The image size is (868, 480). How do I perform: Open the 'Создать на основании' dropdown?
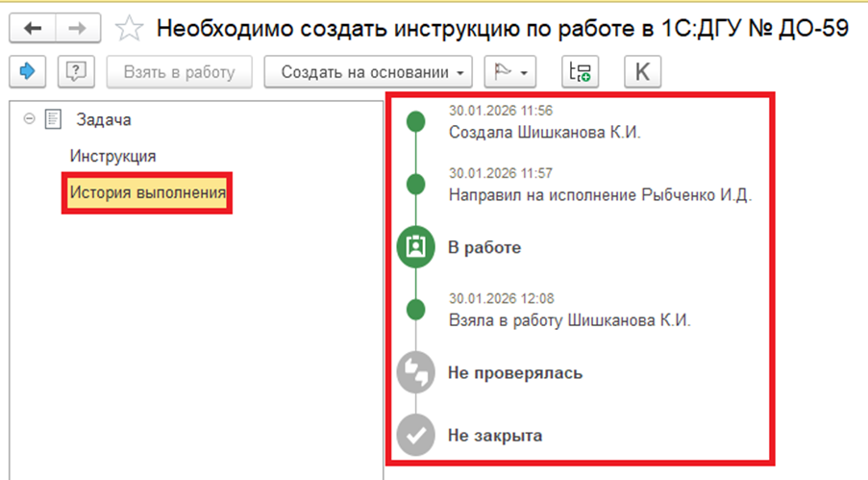pos(369,72)
